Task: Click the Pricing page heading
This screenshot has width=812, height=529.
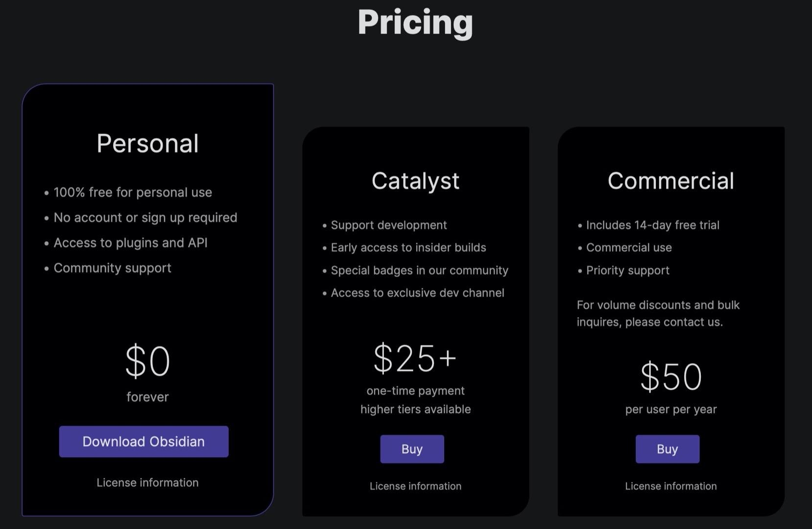Action: (x=415, y=23)
